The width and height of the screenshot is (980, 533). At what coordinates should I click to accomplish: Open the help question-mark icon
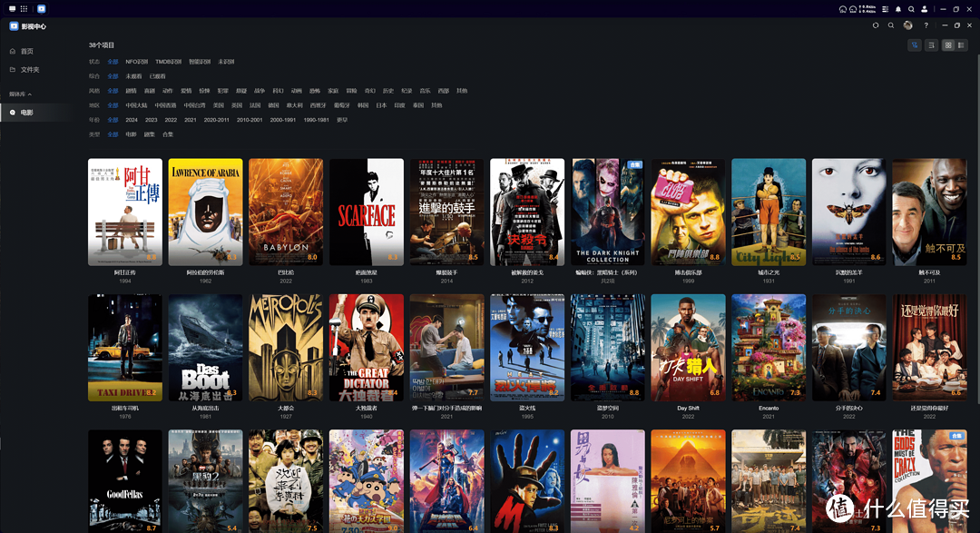point(926,25)
